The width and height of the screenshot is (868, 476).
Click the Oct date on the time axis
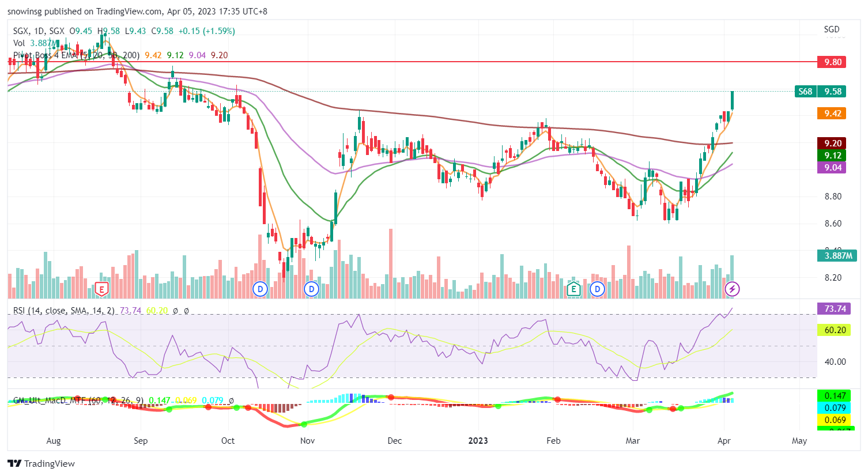pyautogui.click(x=228, y=440)
